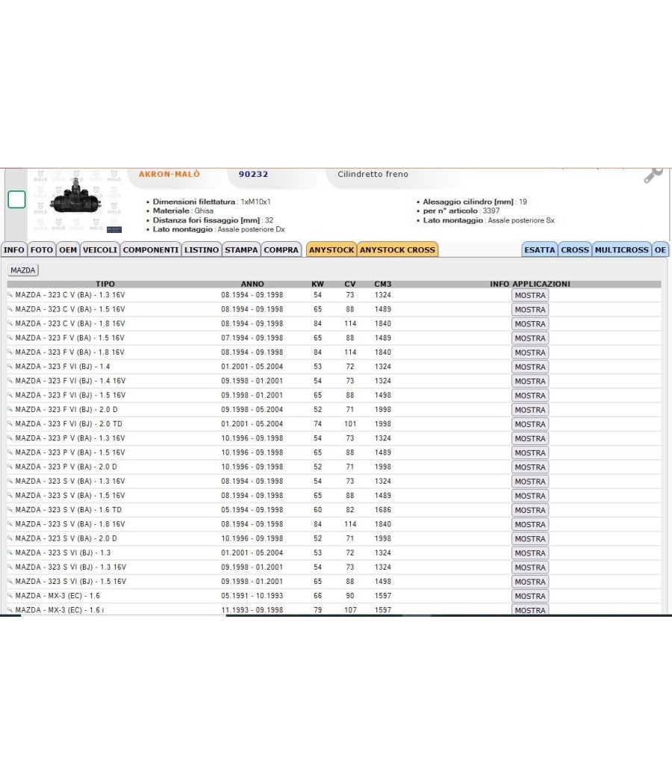Viewport: 672px width, 784px height.
Task: Click MOSTRA for 323 S VI 1.5 16V
Action: coord(530,582)
